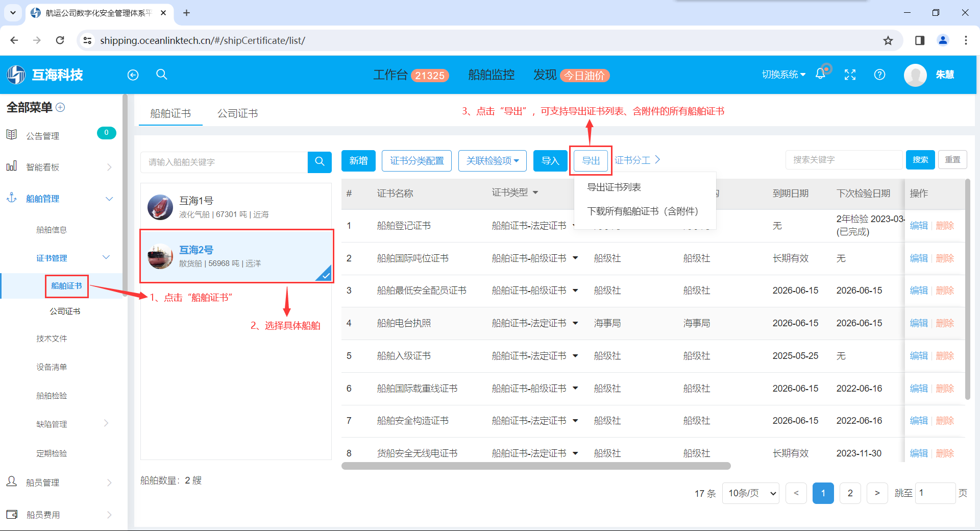This screenshot has width=980, height=531.
Task: Focus the 跳至 page number input
Action: [x=935, y=493]
